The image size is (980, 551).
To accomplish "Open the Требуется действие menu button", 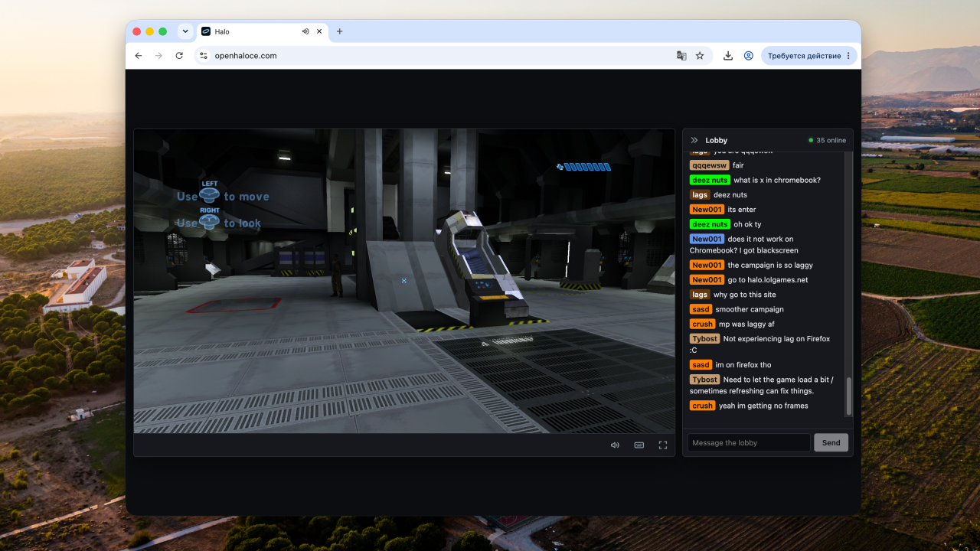I will [x=809, y=56].
